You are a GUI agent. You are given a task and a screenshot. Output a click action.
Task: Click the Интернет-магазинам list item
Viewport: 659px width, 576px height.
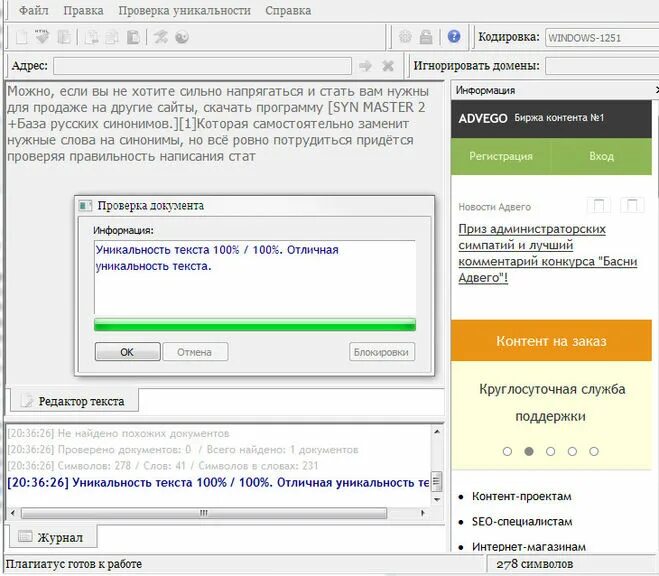click(529, 547)
